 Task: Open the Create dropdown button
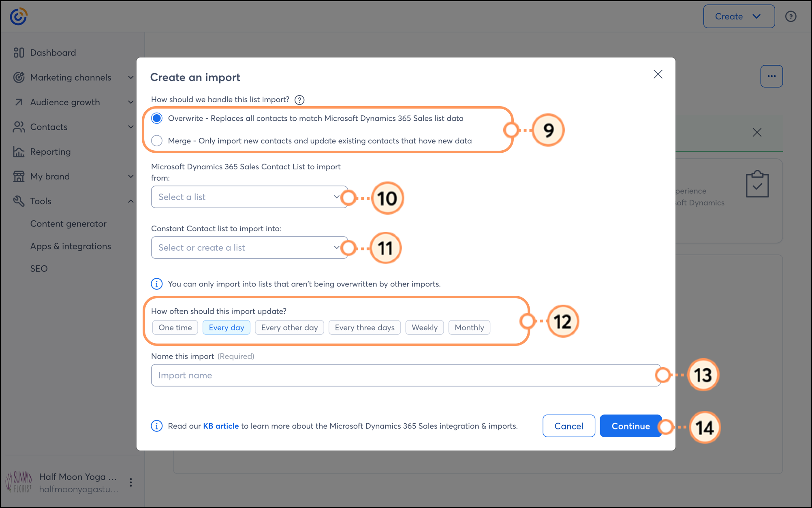point(739,17)
